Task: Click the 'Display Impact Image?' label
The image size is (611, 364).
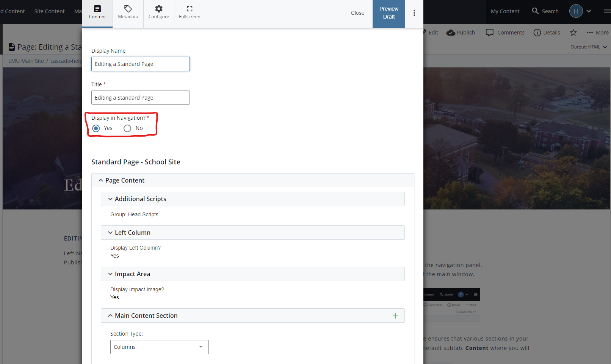Action: click(137, 289)
